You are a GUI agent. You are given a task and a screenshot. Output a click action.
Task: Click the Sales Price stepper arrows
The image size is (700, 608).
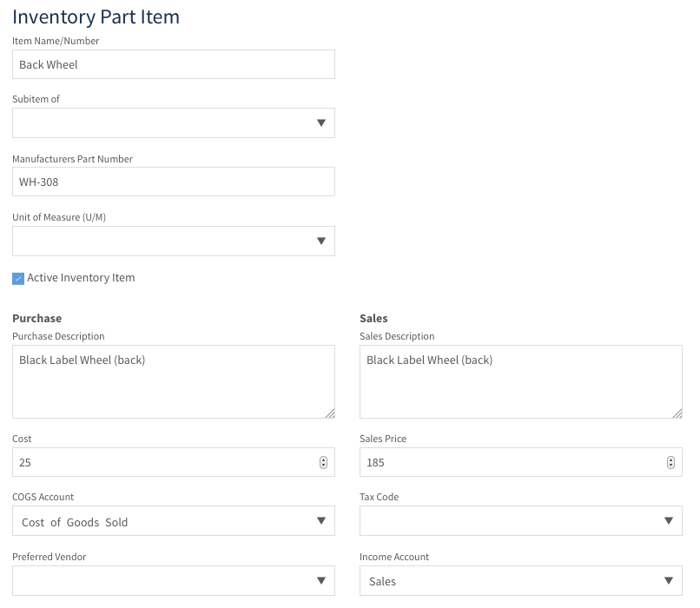671,462
